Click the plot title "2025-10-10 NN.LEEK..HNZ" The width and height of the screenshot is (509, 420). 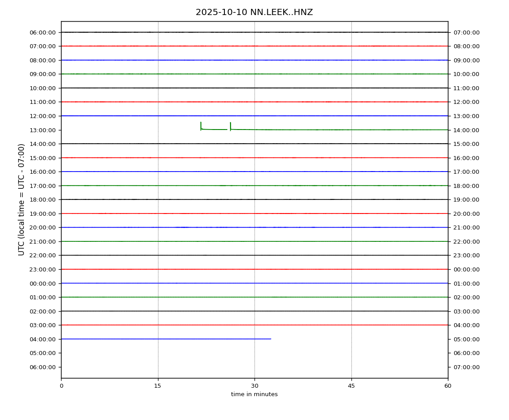tap(254, 12)
